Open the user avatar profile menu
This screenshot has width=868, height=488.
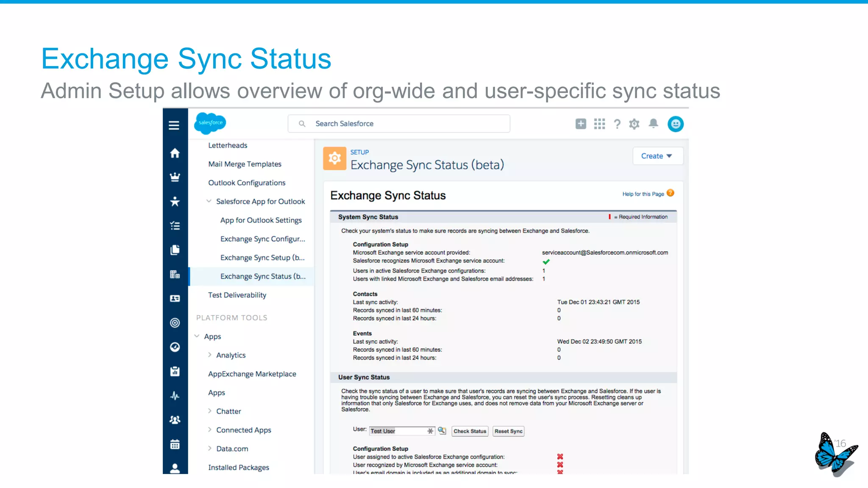coord(676,124)
